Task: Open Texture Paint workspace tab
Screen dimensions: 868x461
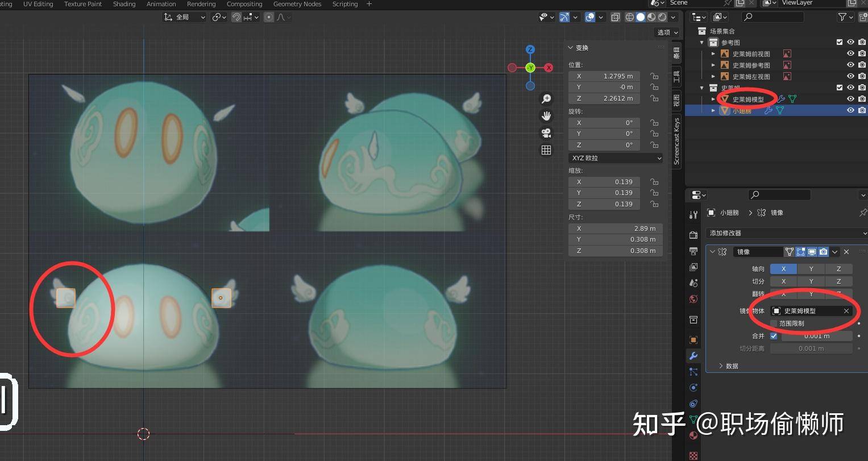Action: [83, 4]
